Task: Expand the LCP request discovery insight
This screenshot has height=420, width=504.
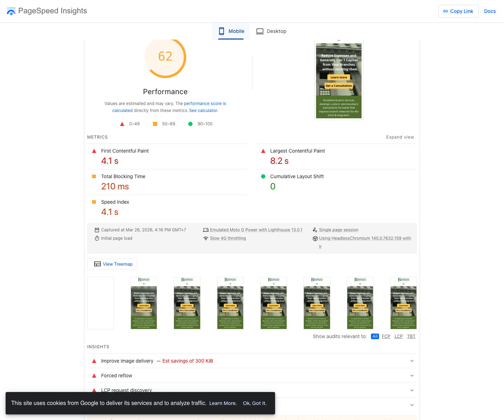Action: (412, 390)
